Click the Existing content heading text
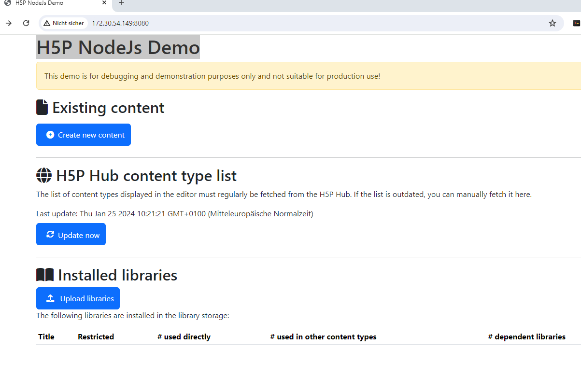Image resolution: width=581 pixels, height=392 pixels. click(108, 108)
